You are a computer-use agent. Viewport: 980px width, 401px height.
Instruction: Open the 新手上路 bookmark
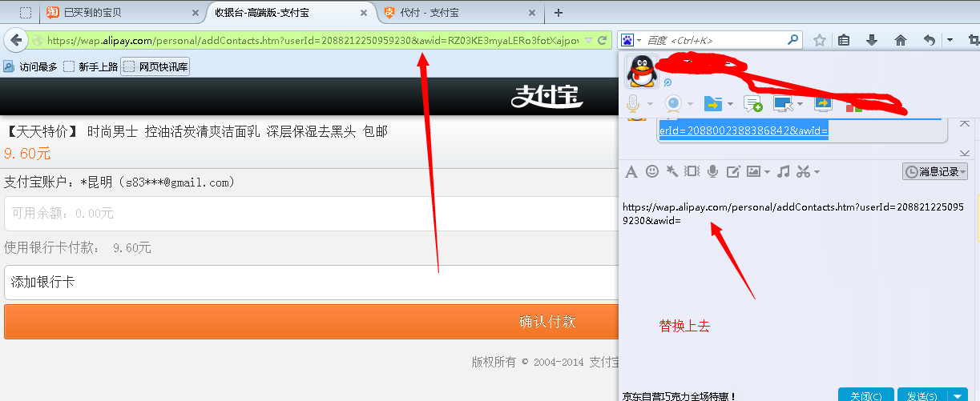[x=90, y=67]
